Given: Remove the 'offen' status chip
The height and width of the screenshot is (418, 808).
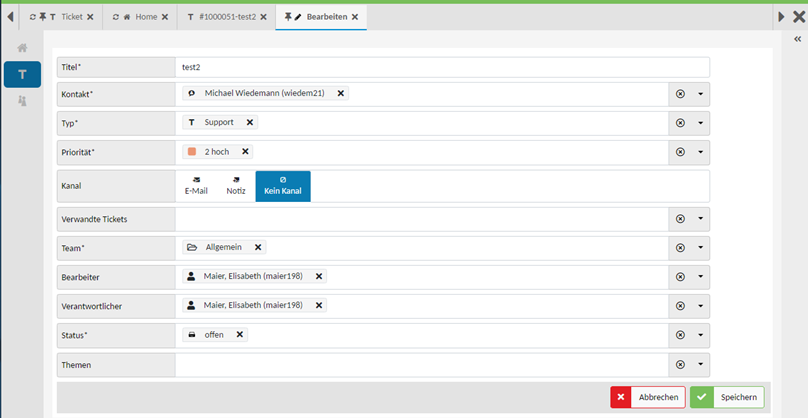Looking at the screenshot, I should click(240, 335).
